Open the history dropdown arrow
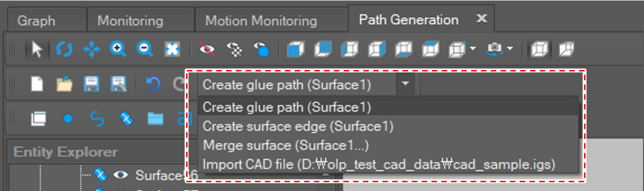The width and height of the screenshot is (644, 191). [405, 84]
